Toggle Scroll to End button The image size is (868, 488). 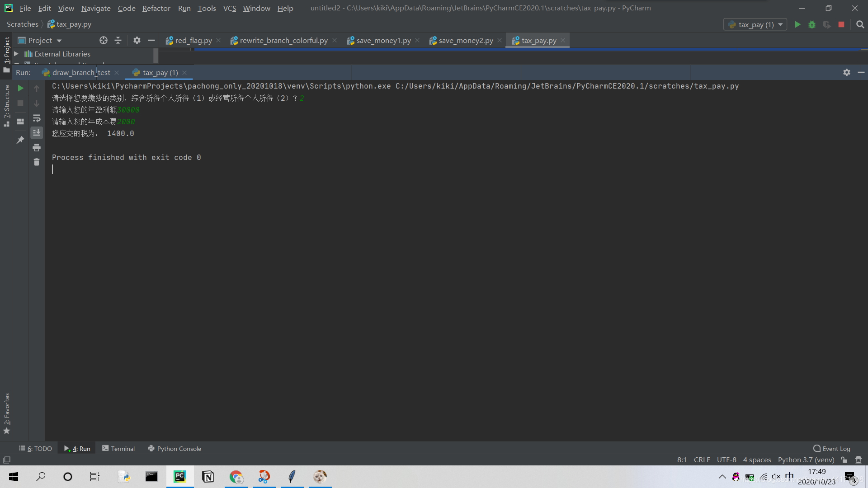[x=37, y=132]
